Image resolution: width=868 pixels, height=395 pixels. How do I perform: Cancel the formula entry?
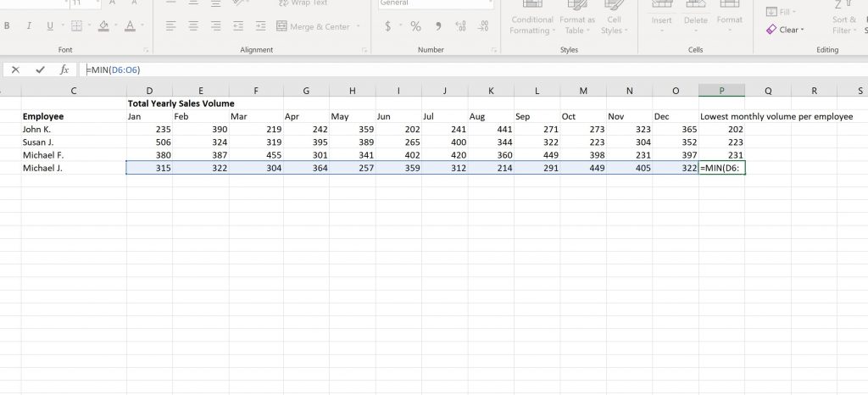point(15,70)
